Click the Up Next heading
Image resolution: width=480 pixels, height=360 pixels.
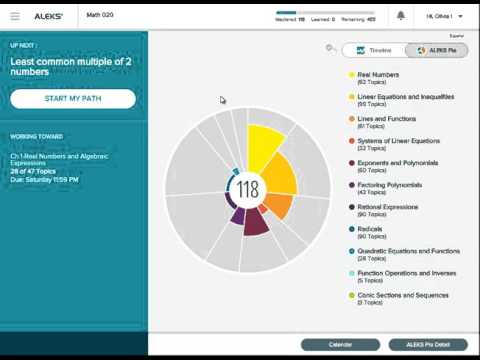[23, 45]
